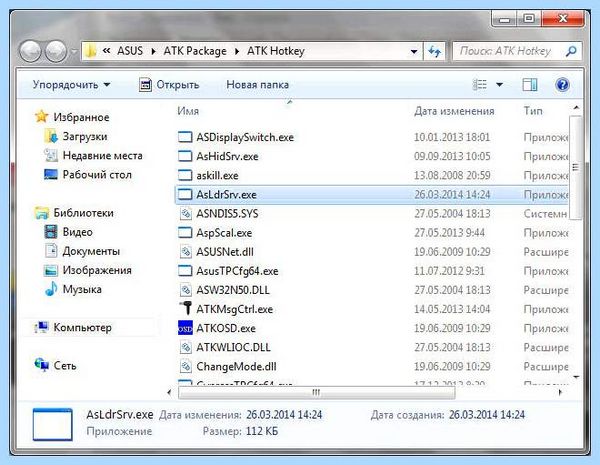Go back with the Back navigation arrow
Viewport: 600px width, 465px height.
(30, 51)
